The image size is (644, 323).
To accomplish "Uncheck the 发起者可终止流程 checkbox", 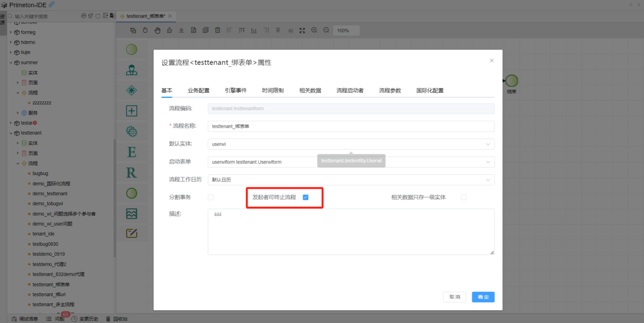I will click(306, 197).
